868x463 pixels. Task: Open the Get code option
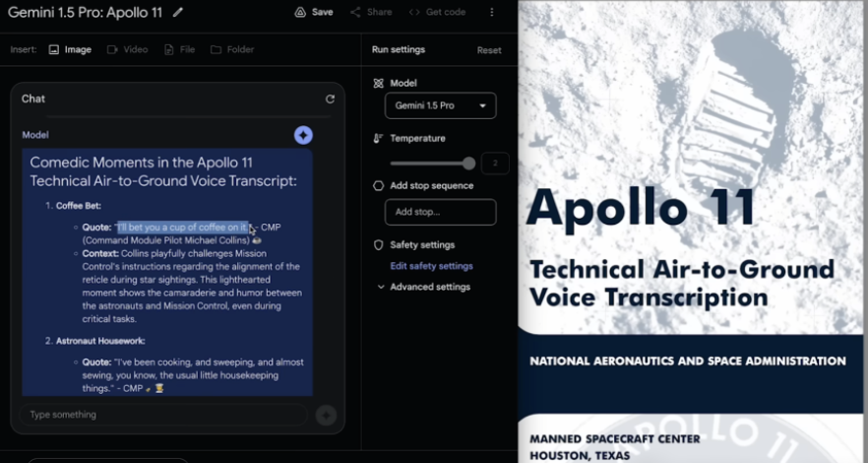pyautogui.click(x=437, y=12)
